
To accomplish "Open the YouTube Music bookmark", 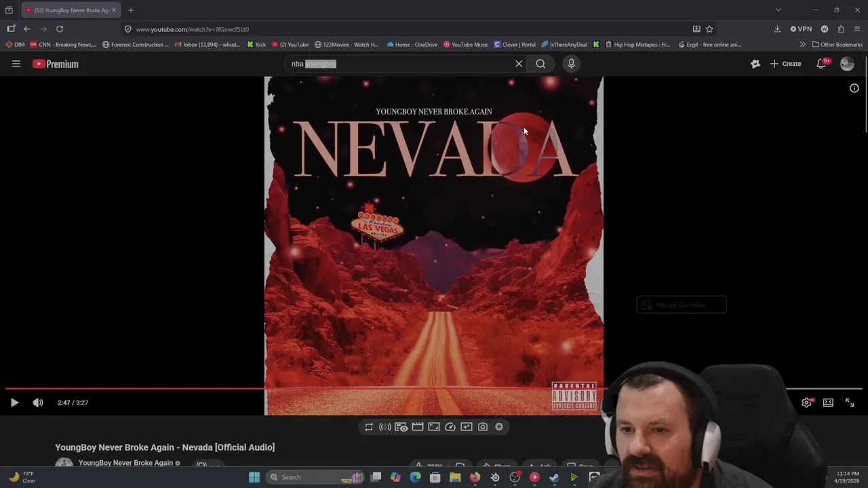I will [466, 45].
